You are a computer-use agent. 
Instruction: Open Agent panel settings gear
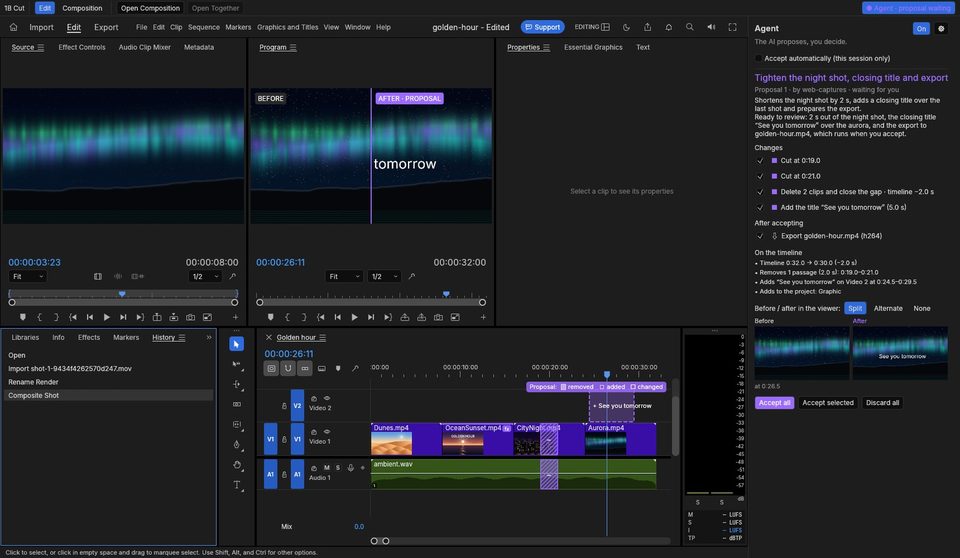click(x=941, y=29)
